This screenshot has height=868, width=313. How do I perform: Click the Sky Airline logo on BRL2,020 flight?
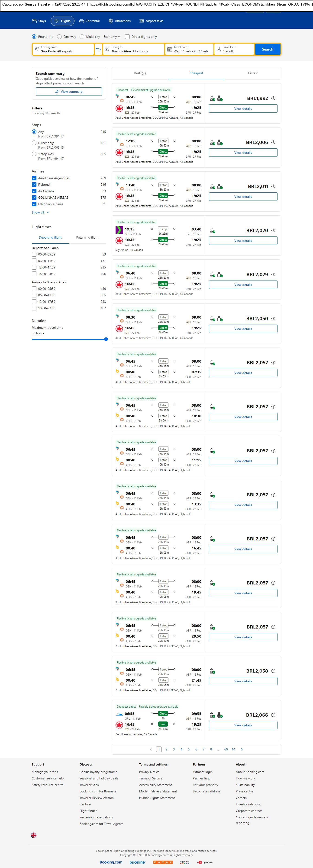pyautogui.click(x=119, y=230)
